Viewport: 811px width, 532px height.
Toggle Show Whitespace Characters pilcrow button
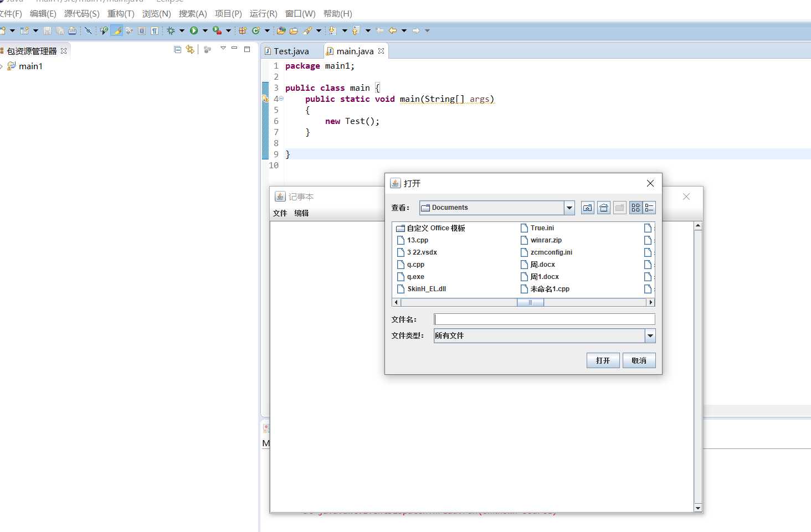[155, 31]
